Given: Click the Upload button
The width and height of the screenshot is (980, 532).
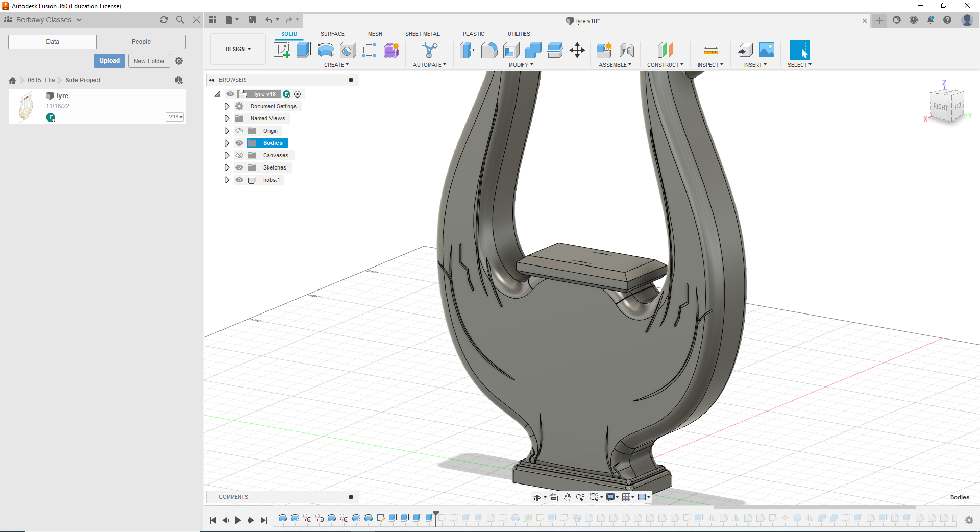Looking at the screenshot, I should 109,61.
